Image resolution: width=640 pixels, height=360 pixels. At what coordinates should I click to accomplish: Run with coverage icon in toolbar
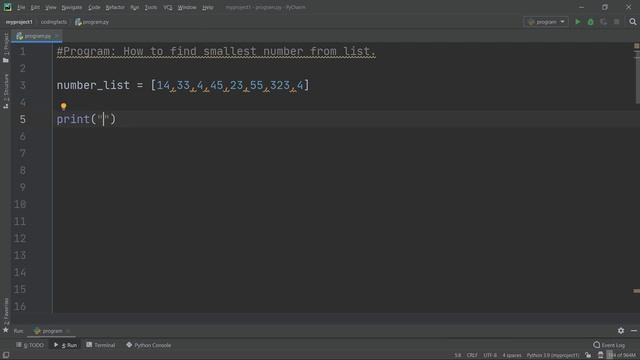[x=604, y=22]
